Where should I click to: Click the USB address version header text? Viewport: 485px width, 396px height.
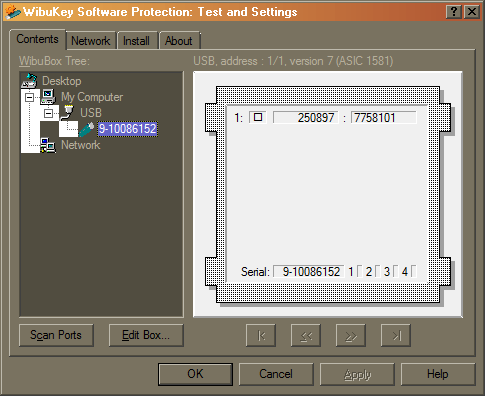293,61
